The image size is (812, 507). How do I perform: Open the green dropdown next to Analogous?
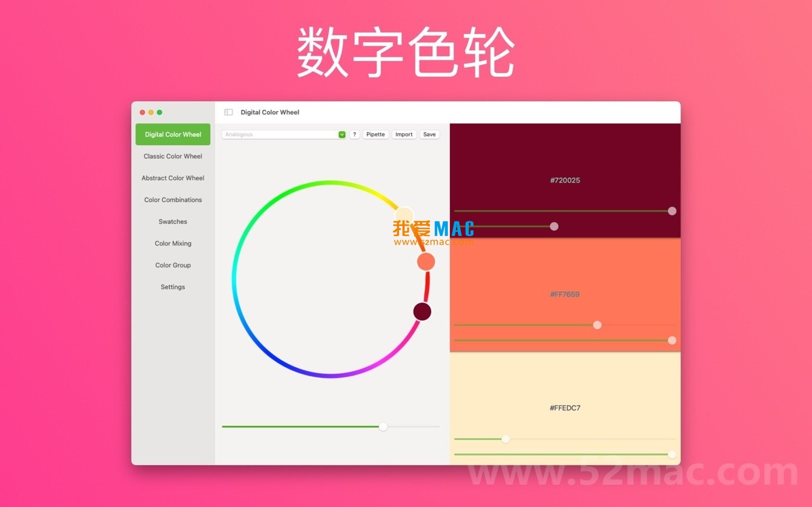point(341,134)
